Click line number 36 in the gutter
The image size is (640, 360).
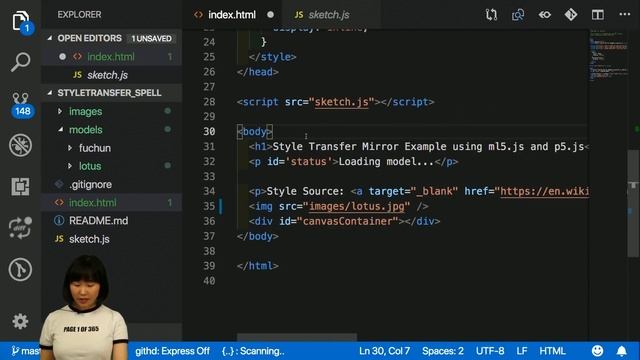coord(209,221)
